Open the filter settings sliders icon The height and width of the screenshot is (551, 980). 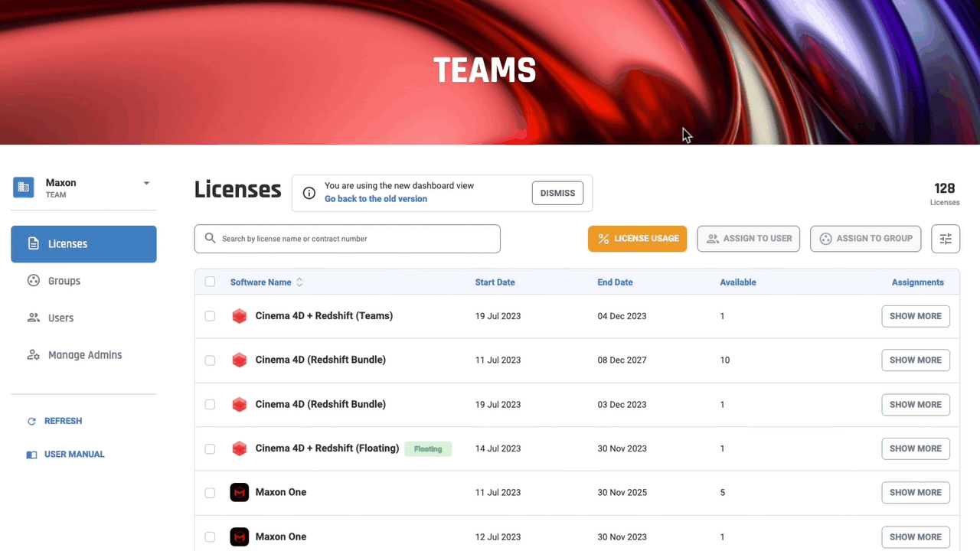(946, 239)
